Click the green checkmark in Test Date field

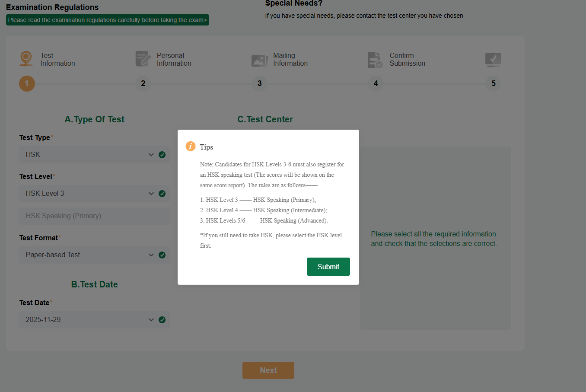162,320
